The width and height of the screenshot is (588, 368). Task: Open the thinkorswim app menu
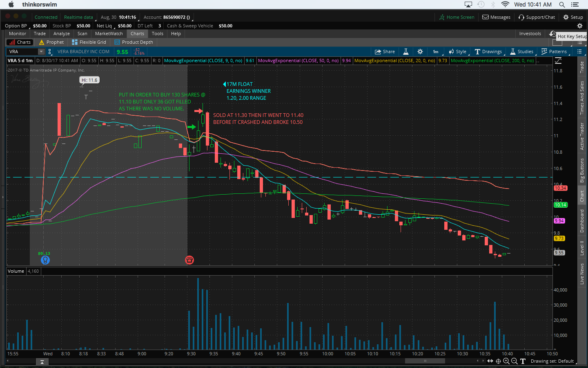tap(40, 4)
